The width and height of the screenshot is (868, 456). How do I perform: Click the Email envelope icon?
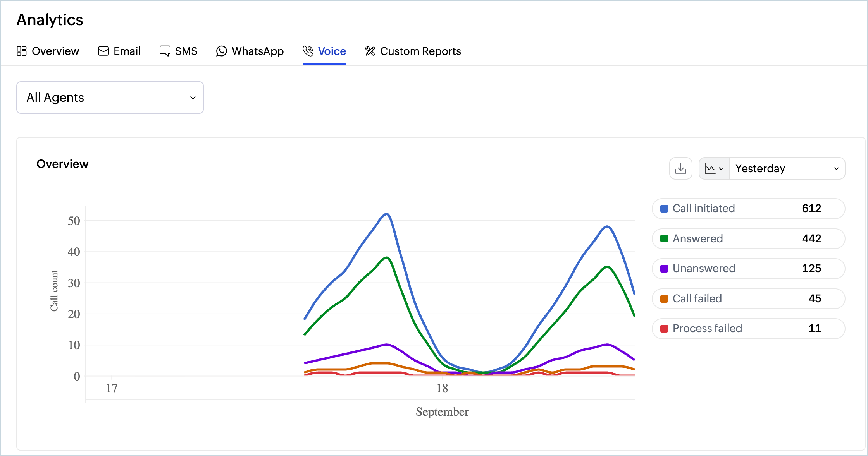(103, 51)
